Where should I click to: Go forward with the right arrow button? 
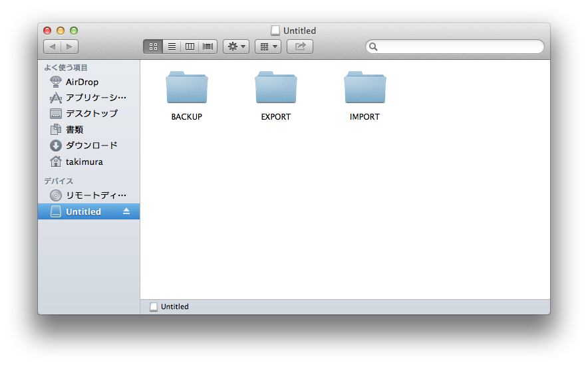(69, 47)
